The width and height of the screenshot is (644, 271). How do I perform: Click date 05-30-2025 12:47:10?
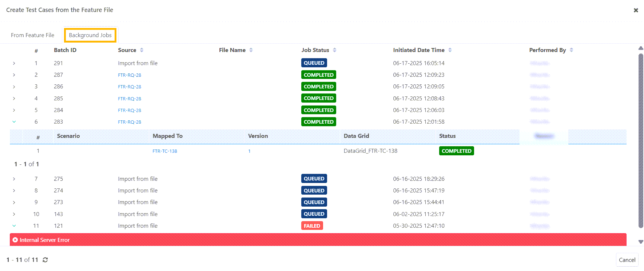(x=419, y=226)
